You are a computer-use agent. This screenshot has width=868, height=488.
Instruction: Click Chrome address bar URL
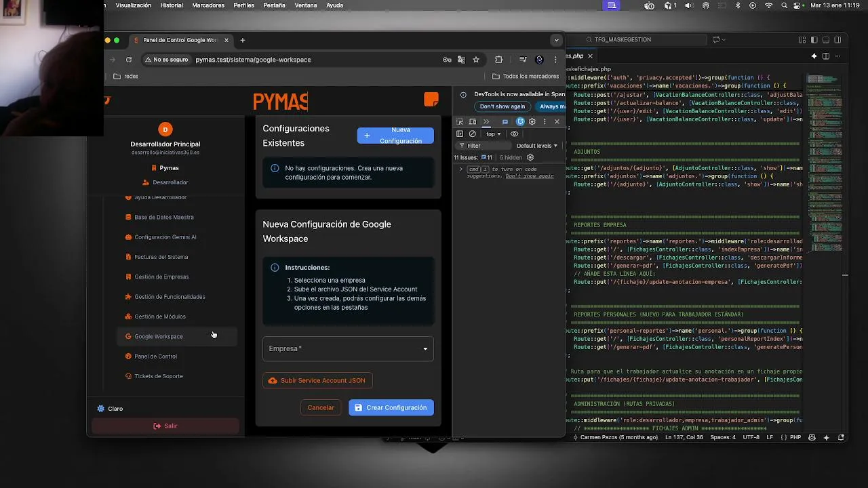tap(253, 60)
